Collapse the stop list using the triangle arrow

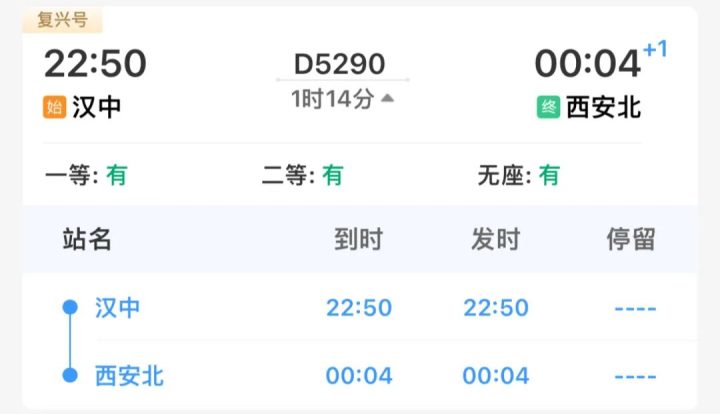[387, 98]
